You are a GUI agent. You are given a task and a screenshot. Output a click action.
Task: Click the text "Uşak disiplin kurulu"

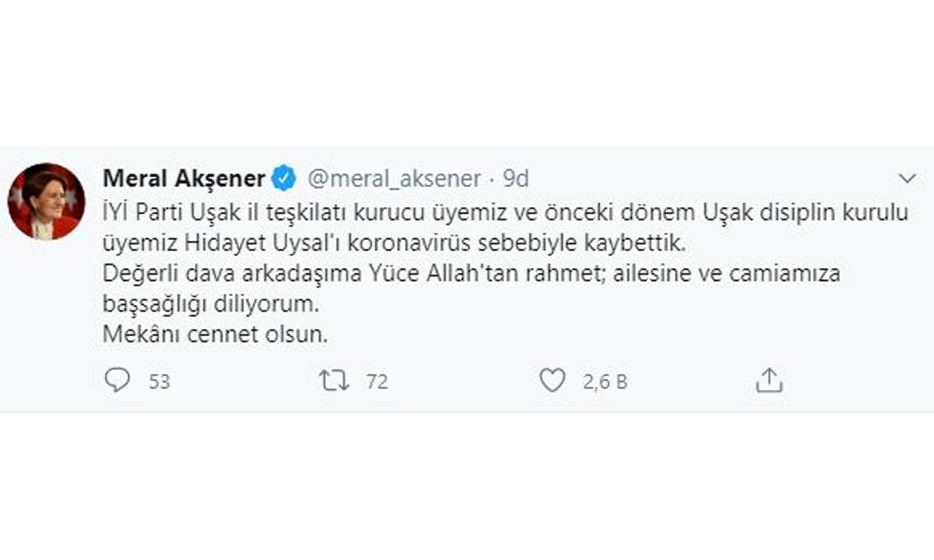tap(825, 212)
